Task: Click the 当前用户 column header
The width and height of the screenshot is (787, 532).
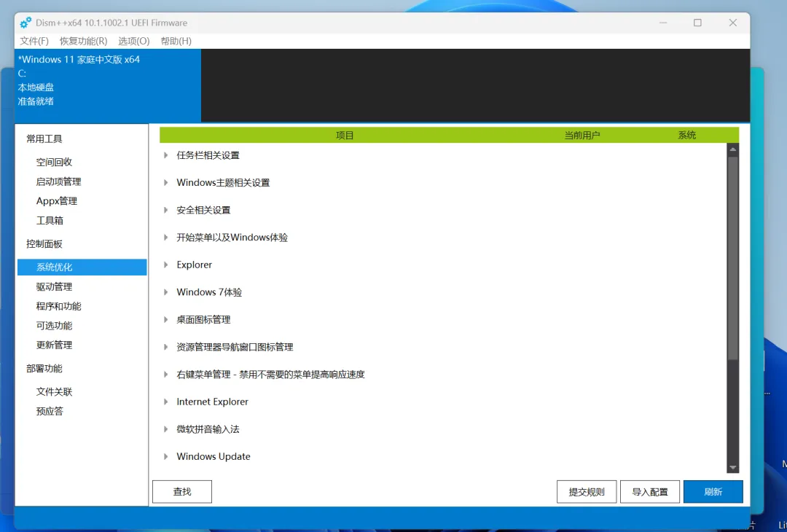Action: (582, 135)
